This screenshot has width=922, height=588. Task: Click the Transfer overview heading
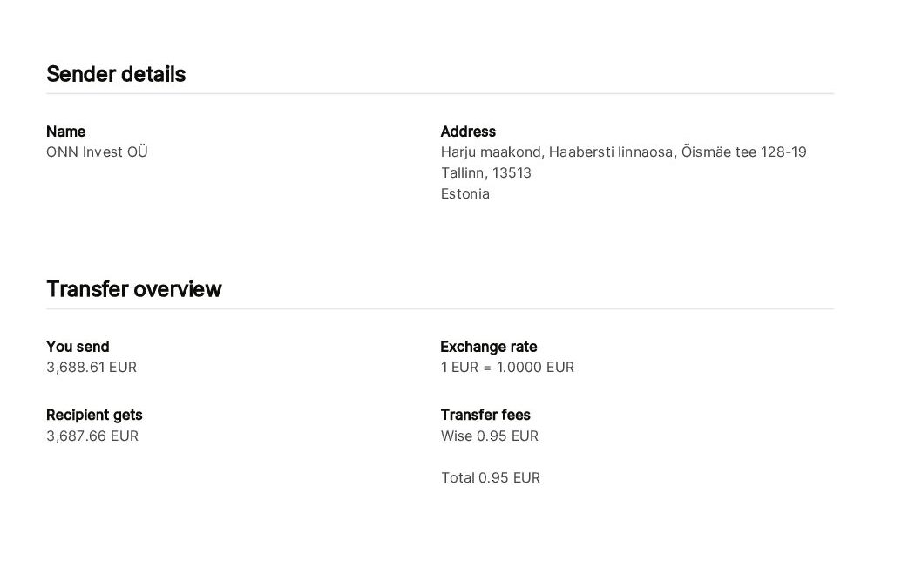pyautogui.click(x=133, y=289)
